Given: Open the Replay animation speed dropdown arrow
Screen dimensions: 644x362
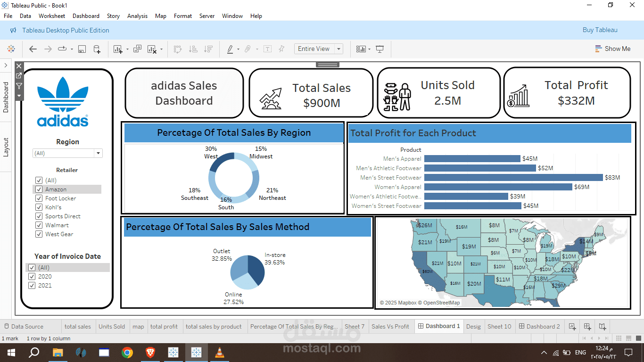Looking at the screenshot, I should pyautogui.click(x=72, y=49).
